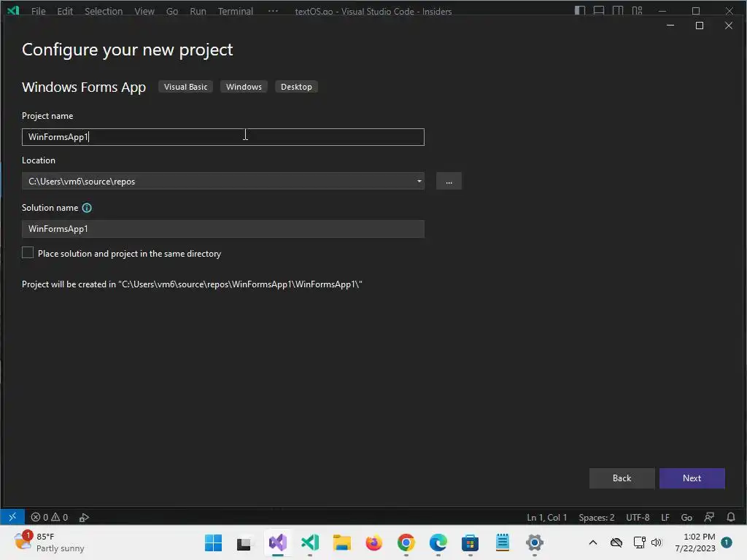Open Microsoft Edge from taskbar
747x560 pixels.
pyautogui.click(x=438, y=542)
